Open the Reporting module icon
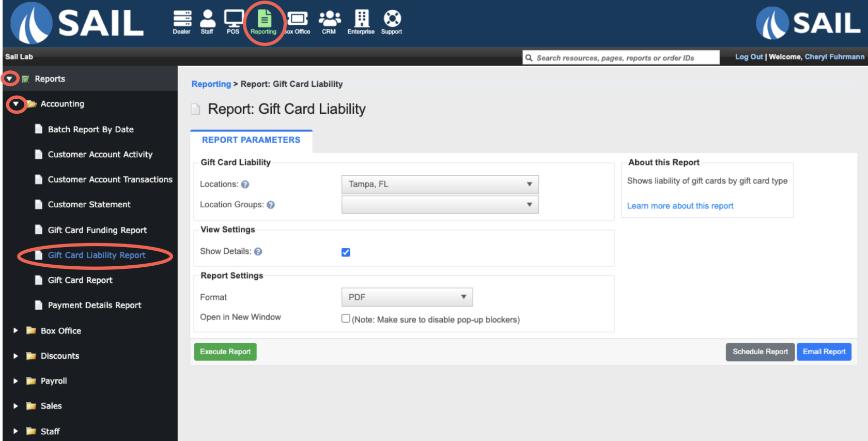 tap(263, 22)
